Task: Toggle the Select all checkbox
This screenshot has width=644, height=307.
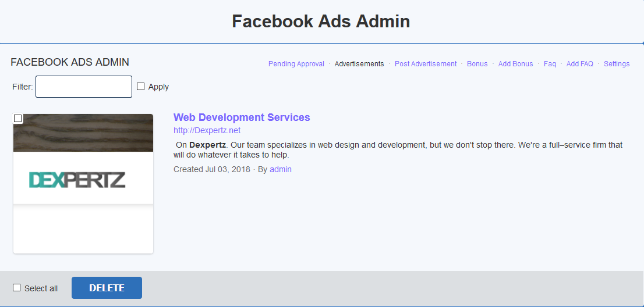Action: [x=16, y=288]
